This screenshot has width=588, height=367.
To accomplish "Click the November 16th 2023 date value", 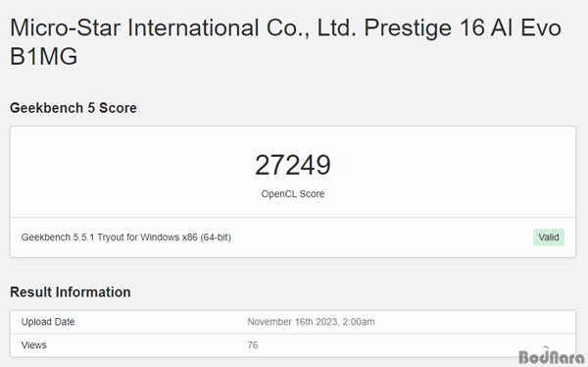I will click(x=292, y=322).
